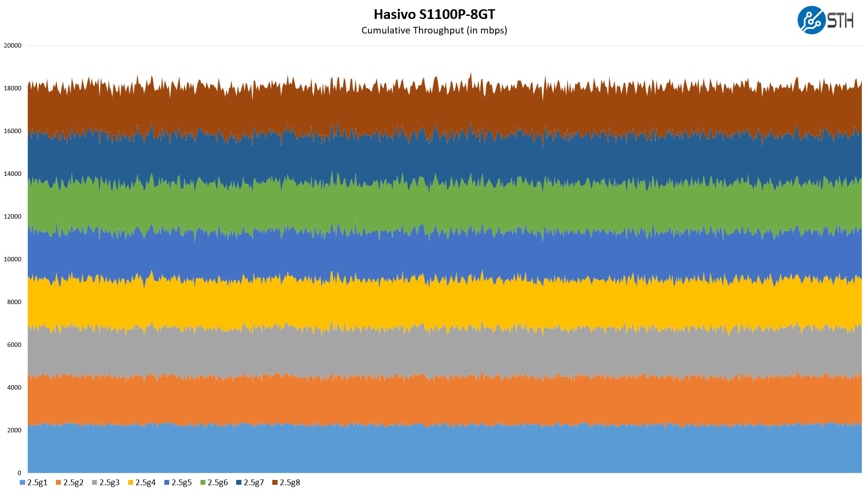This screenshot has height=498, width=868.
Task: Click the gray 2.5g3 area band
Action: [441, 353]
